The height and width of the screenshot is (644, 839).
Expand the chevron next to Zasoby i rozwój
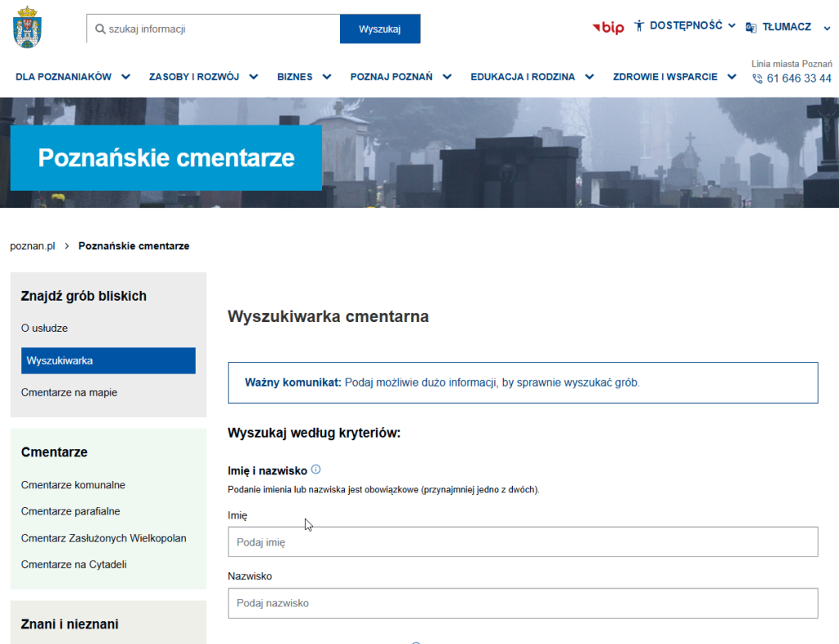point(254,77)
